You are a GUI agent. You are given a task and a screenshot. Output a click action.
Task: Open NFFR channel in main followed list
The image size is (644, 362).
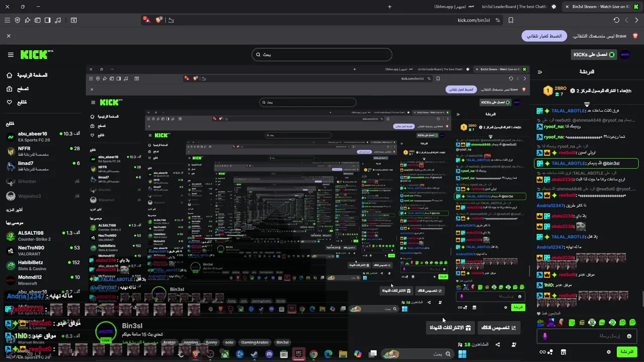pos(42,152)
